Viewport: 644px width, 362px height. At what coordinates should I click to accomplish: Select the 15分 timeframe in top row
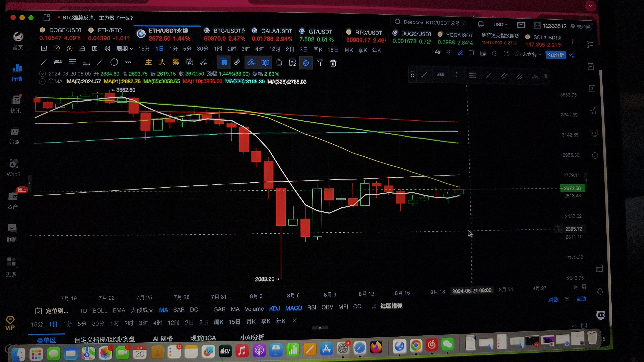click(x=144, y=49)
